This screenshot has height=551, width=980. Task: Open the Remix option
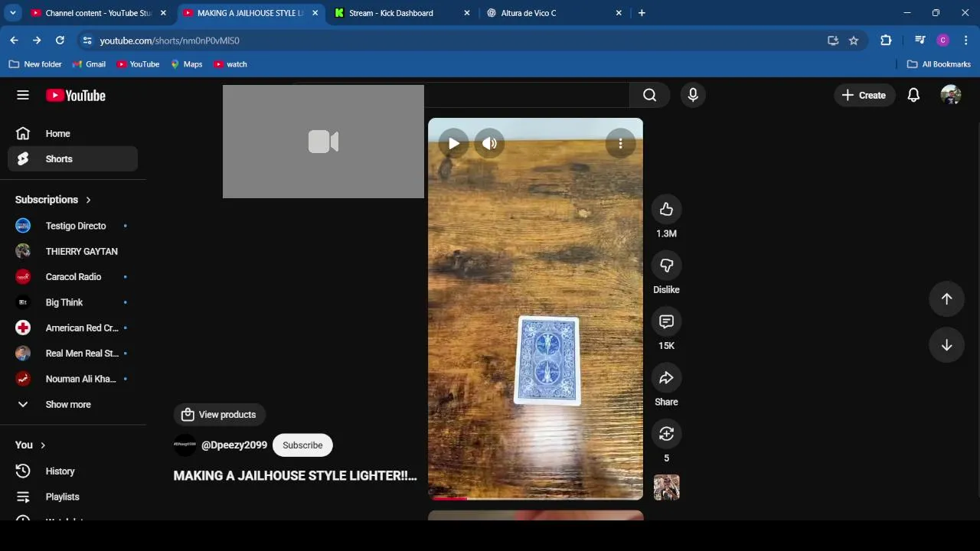[x=666, y=433]
